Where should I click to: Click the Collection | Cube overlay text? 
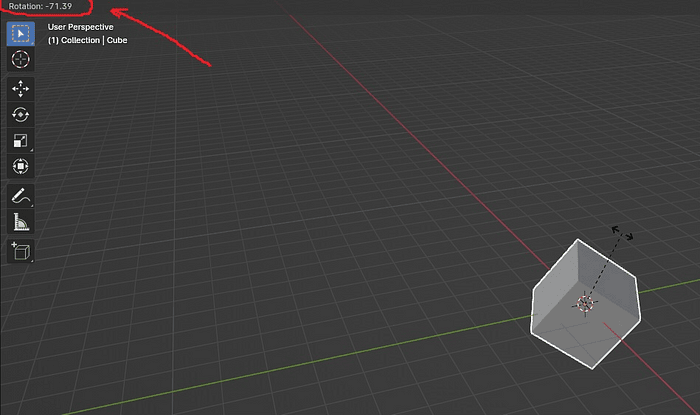[88, 40]
